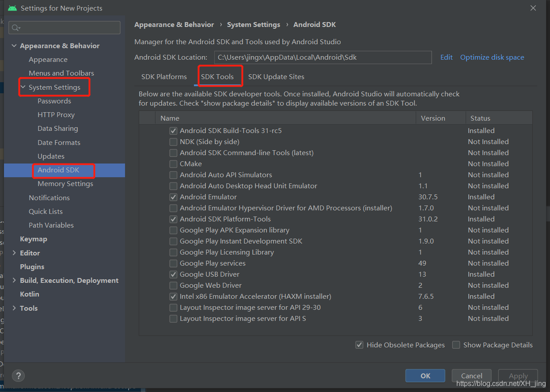Expand the Tools settings node
Screen dimensions: 550x392
[14, 308]
